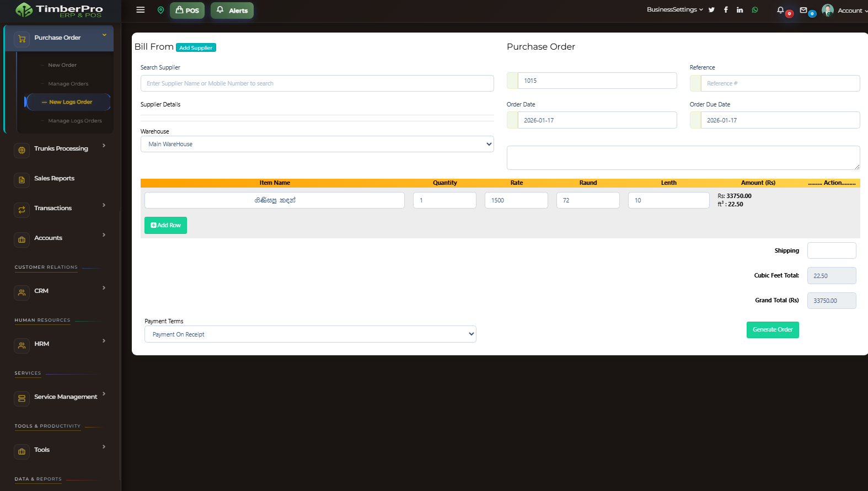Open the Twitter icon link
Viewport: 868px width, 491px height.
711,10
